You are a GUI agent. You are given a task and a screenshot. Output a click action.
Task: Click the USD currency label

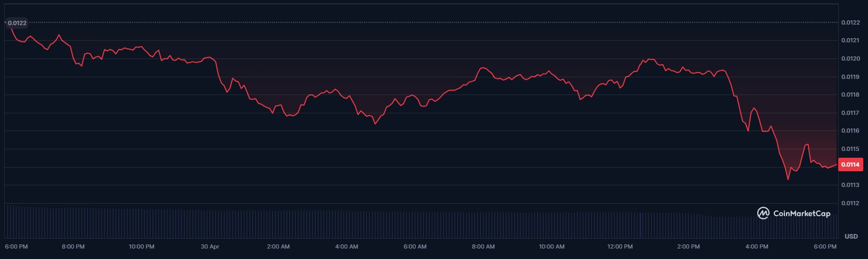click(x=851, y=237)
